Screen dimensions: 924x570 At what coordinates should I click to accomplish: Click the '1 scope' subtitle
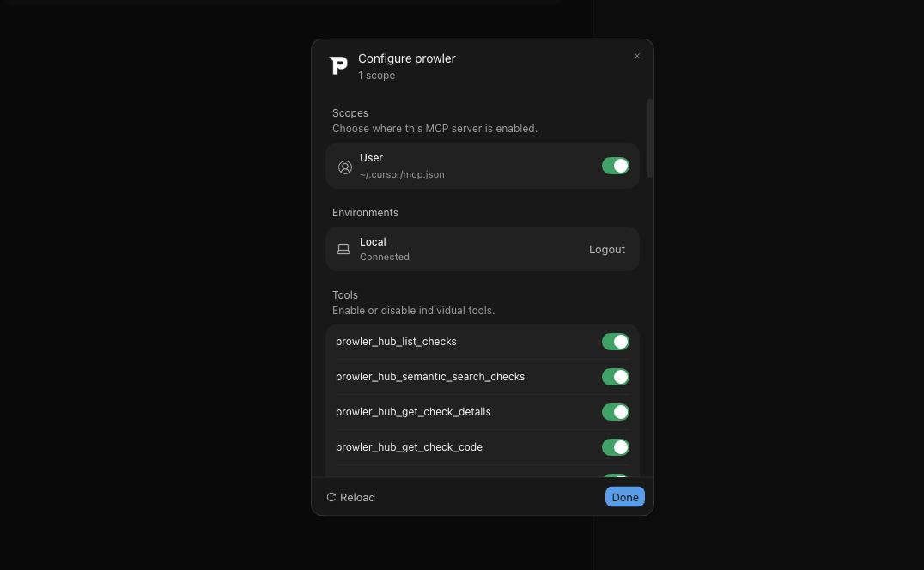[376, 76]
